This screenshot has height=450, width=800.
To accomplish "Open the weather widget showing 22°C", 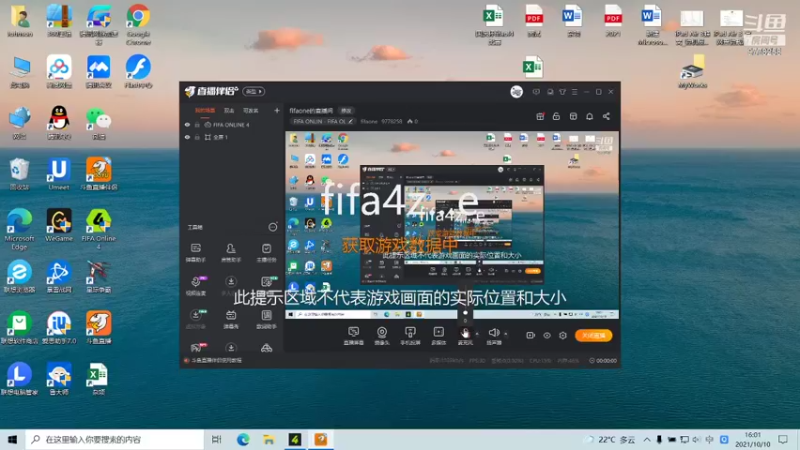I will [x=611, y=439].
